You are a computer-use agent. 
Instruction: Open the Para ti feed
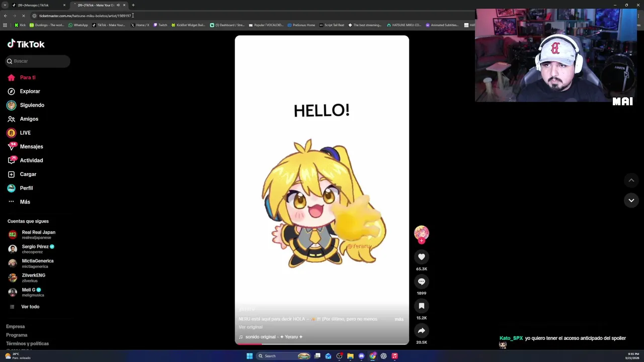[x=22, y=77]
